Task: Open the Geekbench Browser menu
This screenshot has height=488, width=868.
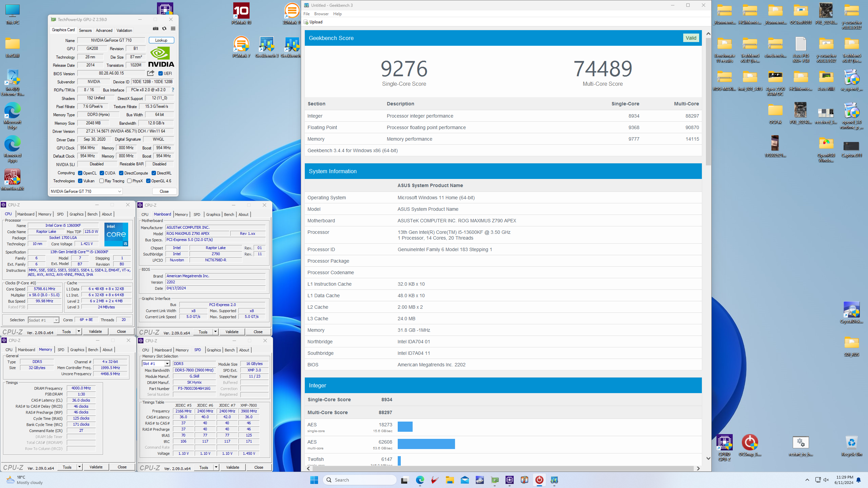Action: pyautogui.click(x=321, y=14)
